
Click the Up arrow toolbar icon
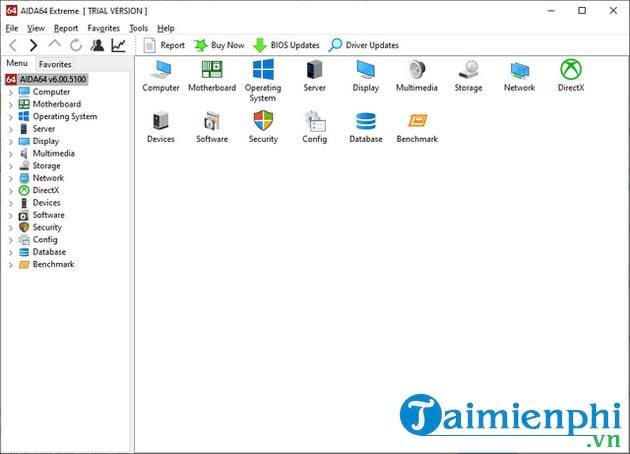coord(55,44)
